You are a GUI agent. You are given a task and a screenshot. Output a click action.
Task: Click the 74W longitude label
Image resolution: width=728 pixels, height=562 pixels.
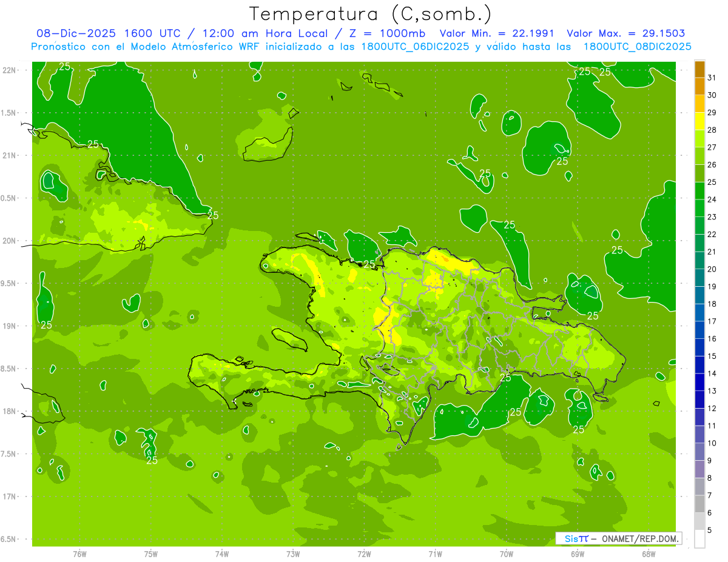[222, 554]
